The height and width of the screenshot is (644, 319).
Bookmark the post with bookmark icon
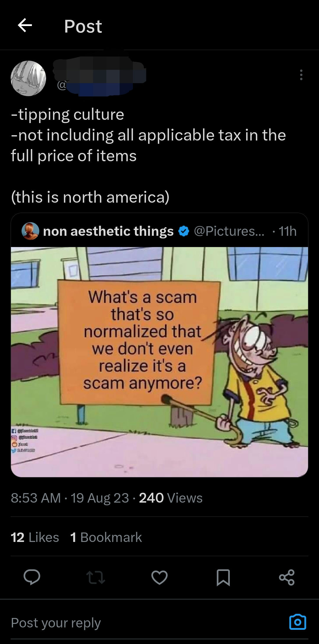click(223, 577)
